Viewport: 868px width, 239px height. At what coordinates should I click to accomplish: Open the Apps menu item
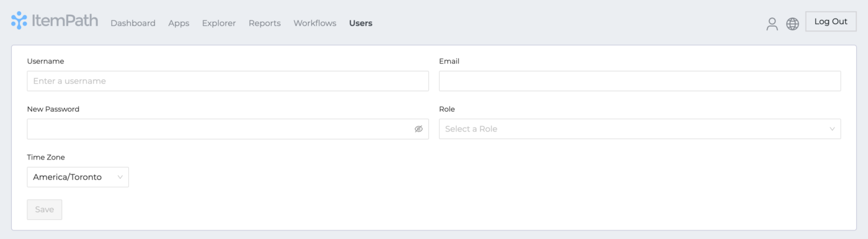179,23
